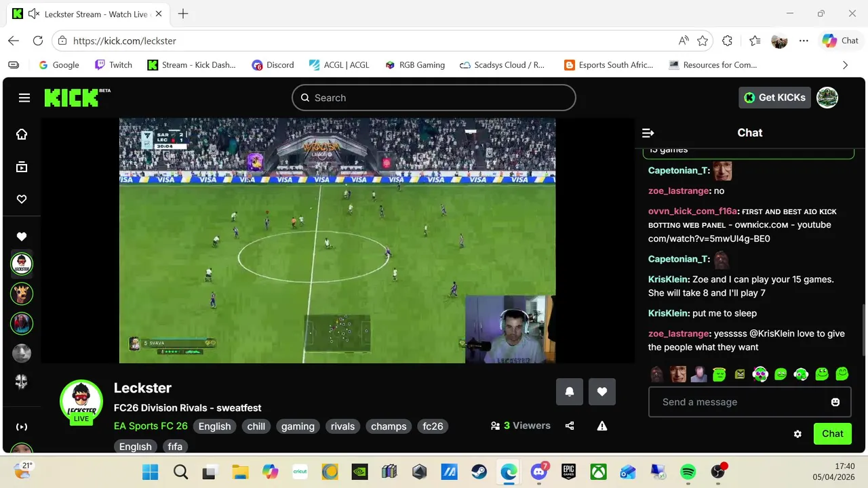Open Epic Games from the taskbar
868x488 pixels.
point(568,472)
